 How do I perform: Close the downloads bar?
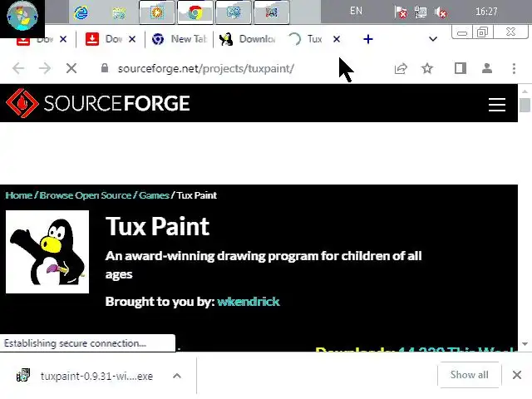[517, 375]
